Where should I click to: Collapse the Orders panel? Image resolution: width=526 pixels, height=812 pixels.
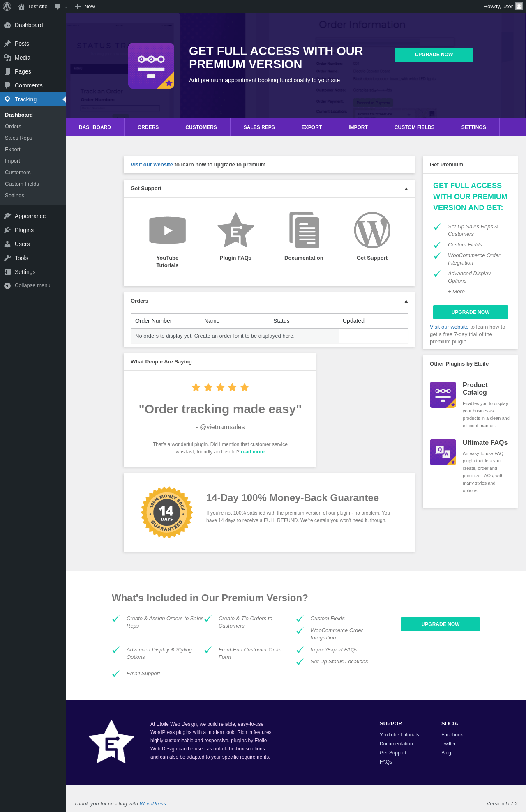406,301
